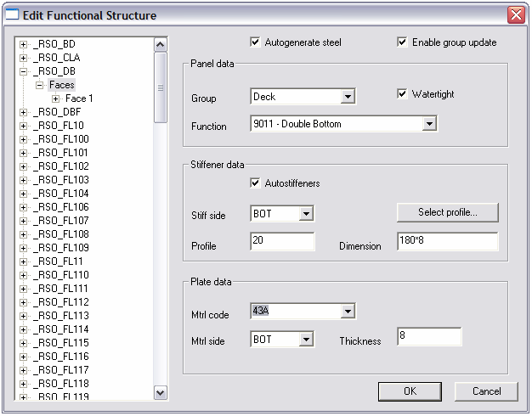Click the Select profile... button
This screenshot has height=416, width=532.
click(448, 212)
